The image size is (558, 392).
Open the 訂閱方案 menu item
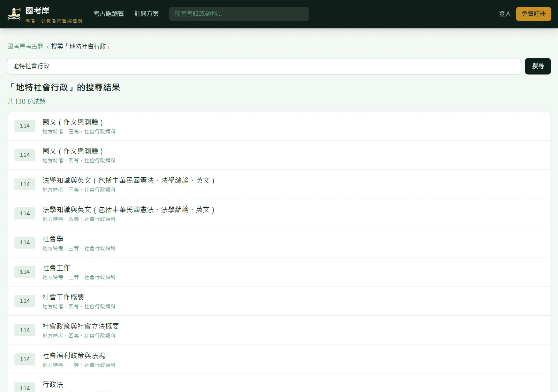point(146,14)
